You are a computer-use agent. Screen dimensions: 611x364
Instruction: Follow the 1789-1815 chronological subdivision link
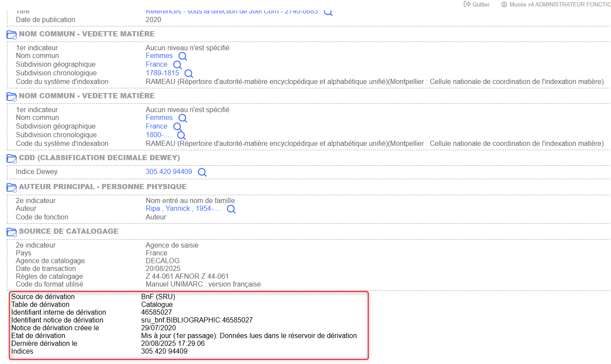click(x=162, y=73)
